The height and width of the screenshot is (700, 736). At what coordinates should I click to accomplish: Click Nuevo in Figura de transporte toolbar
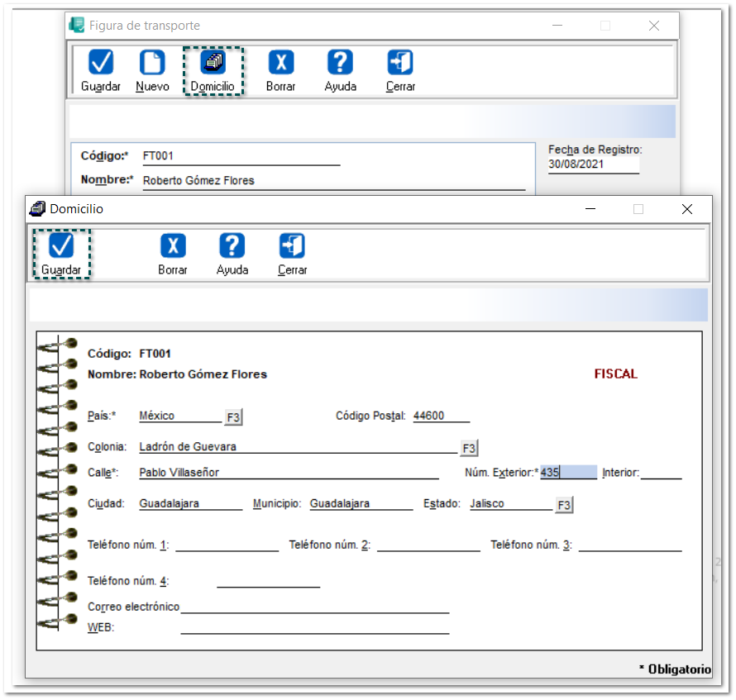coord(152,71)
